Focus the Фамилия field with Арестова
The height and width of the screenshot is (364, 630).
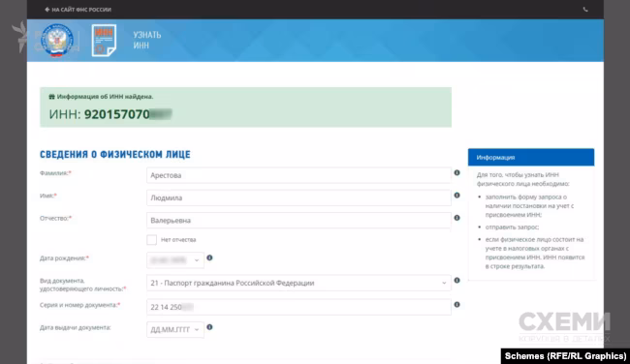point(299,175)
